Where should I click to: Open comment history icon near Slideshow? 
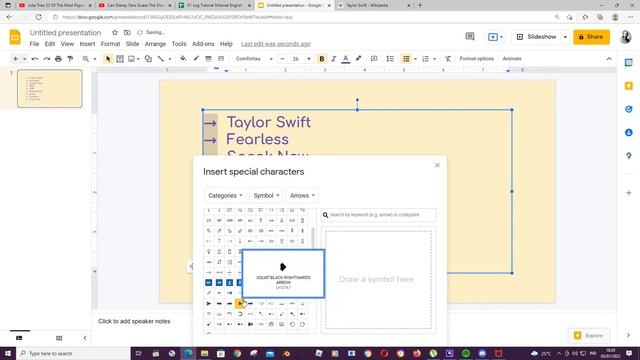point(470,37)
